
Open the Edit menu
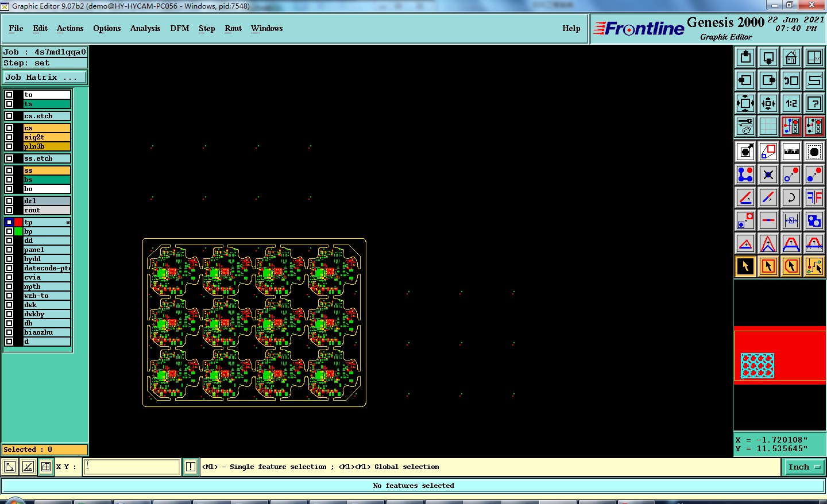[x=40, y=28]
